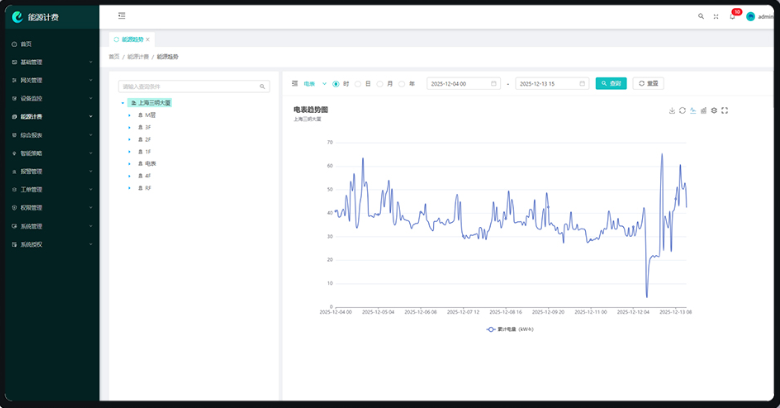Expand chart to fullscreen icon
780x408 pixels.
click(724, 110)
